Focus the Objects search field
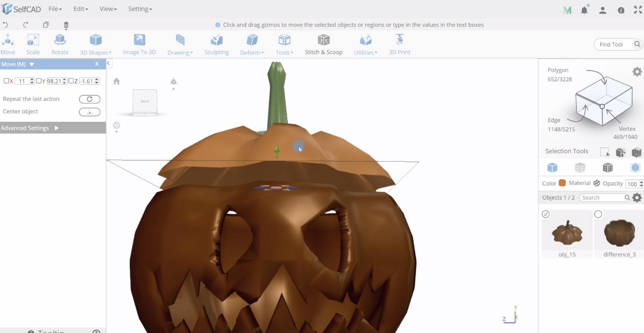 605,198
